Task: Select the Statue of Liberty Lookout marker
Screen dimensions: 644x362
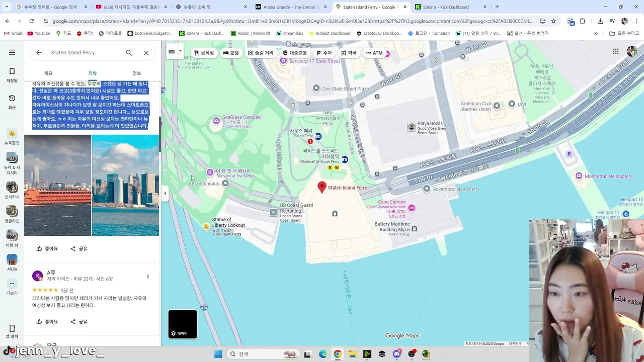Action: point(206,227)
